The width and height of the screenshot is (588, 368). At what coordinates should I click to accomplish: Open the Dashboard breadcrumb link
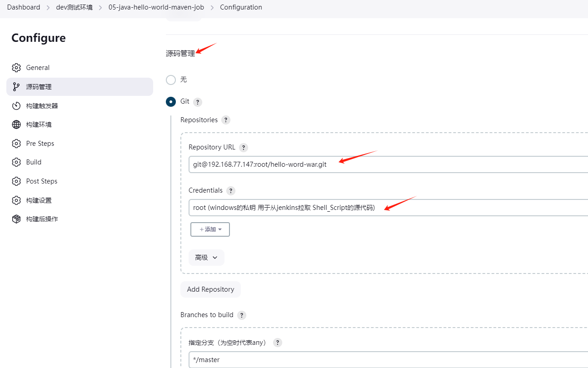(24, 7)
